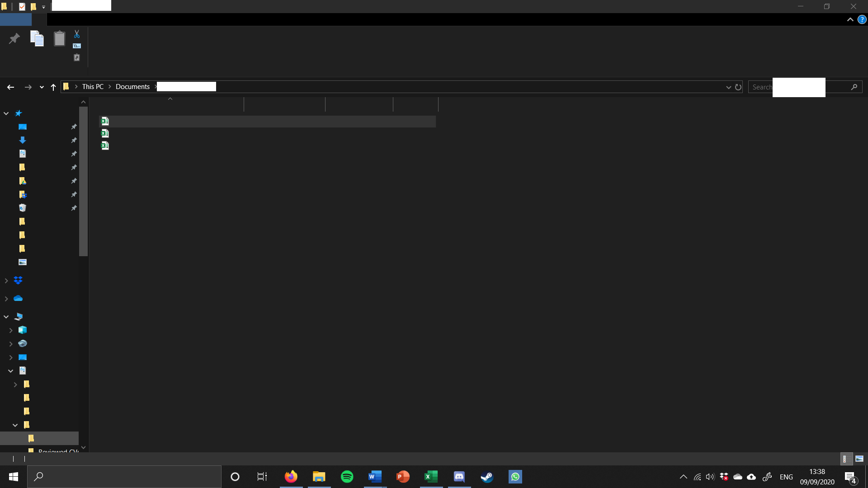
Task: Open breadcrumb dropdown between This PC and Documents
Action: coord(109,87)
